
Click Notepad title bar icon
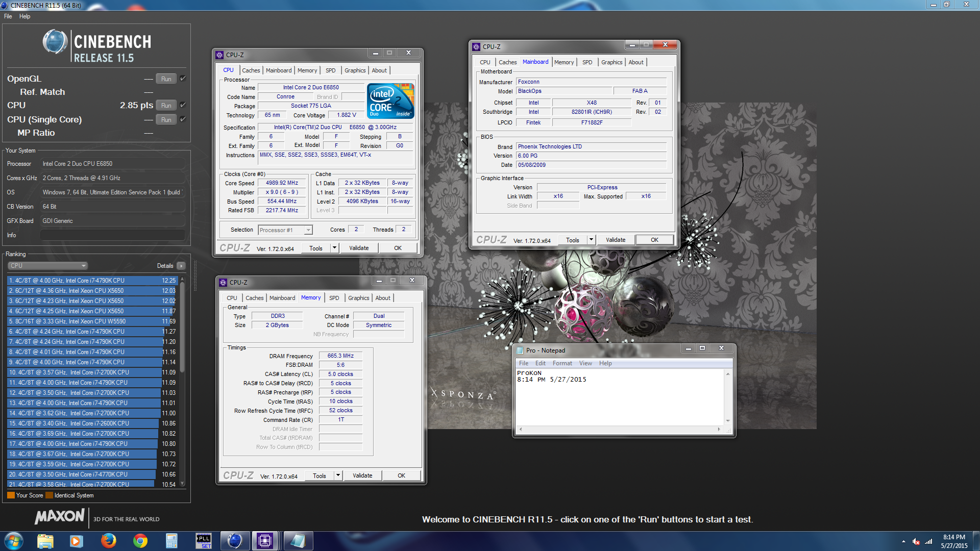[x=520, y=350]
